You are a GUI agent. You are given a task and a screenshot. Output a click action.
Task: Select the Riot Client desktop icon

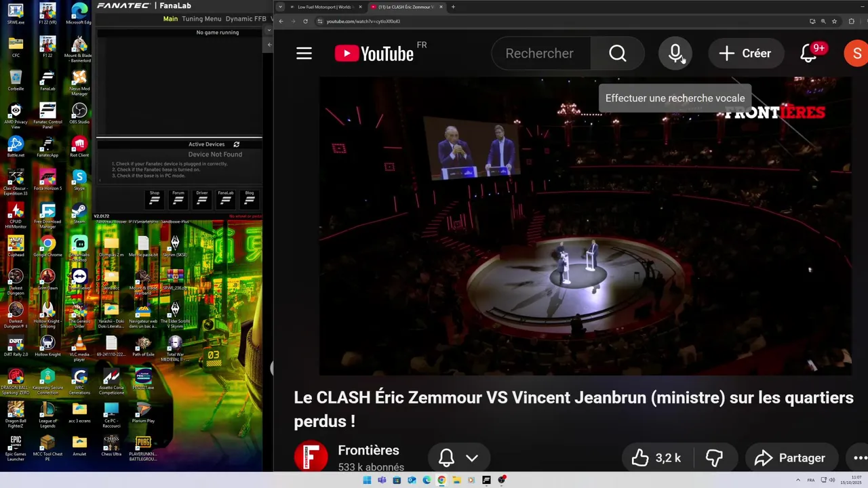click(79, 146)
